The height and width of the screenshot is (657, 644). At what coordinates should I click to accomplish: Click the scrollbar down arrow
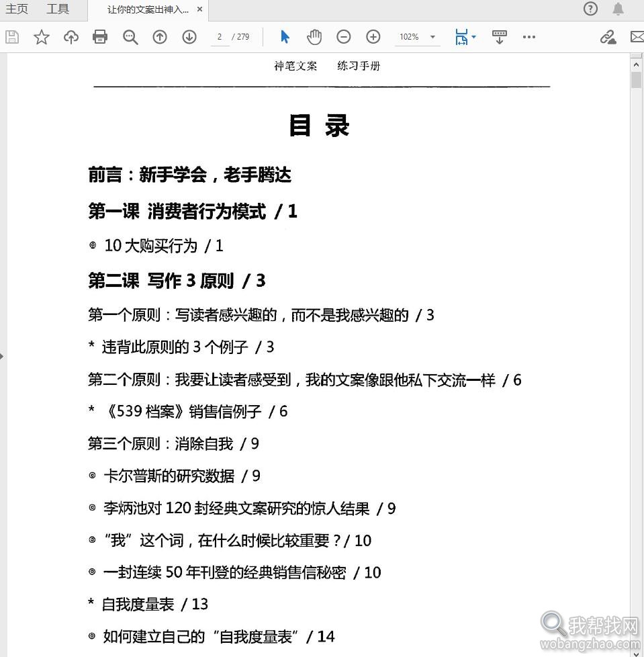636,653
